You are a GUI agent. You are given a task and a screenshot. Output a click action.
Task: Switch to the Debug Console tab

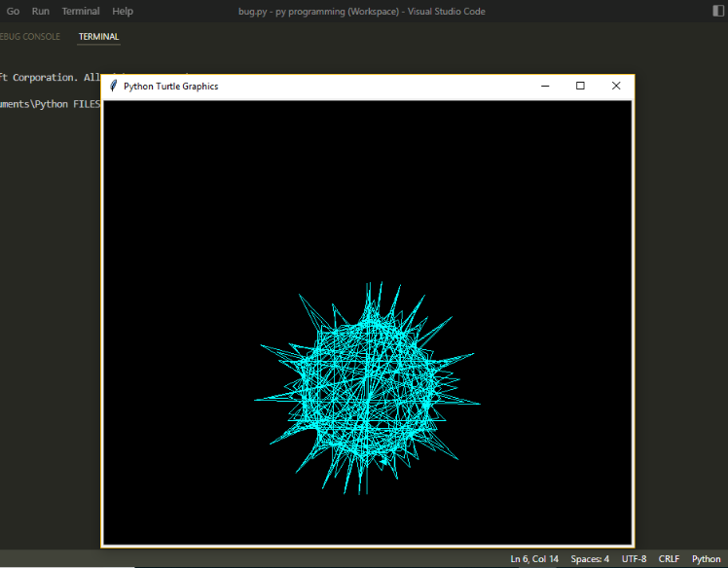pos(29,37)
